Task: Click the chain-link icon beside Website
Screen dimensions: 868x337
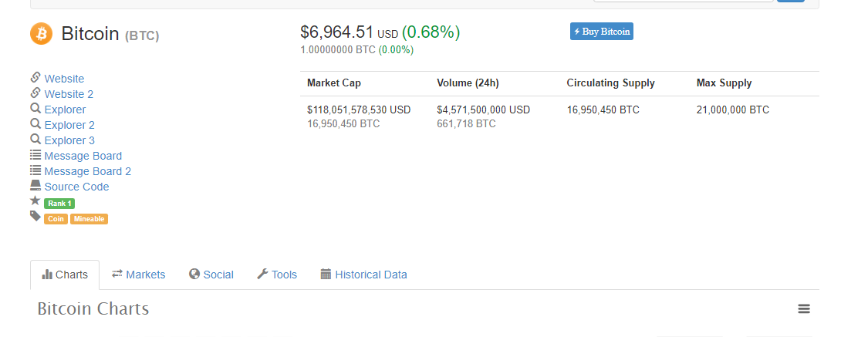Action: (x=35, y=78)
